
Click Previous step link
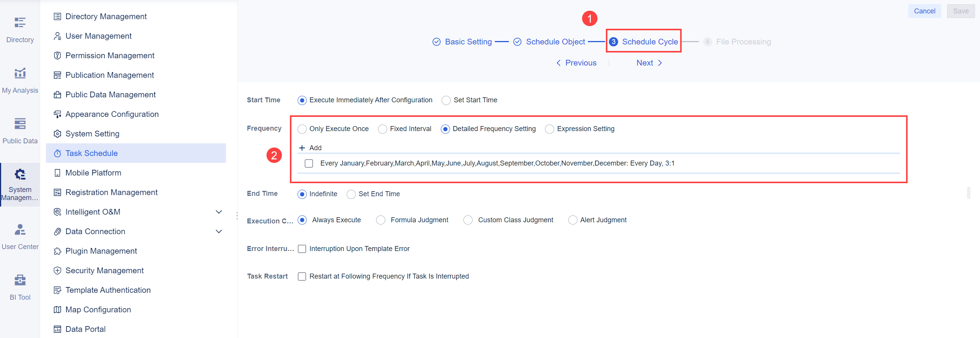[x=576, y=63]
